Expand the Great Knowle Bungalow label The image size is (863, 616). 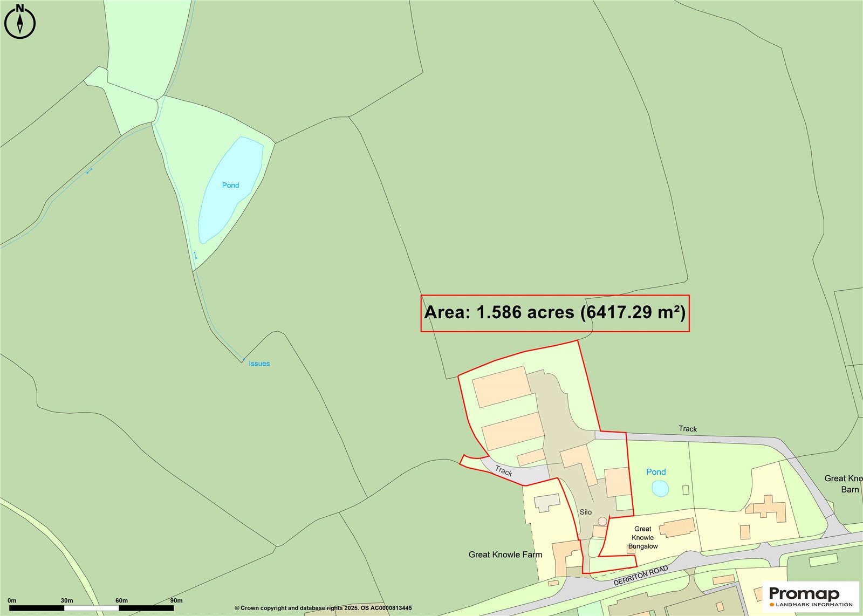click(x=643, y=537)
